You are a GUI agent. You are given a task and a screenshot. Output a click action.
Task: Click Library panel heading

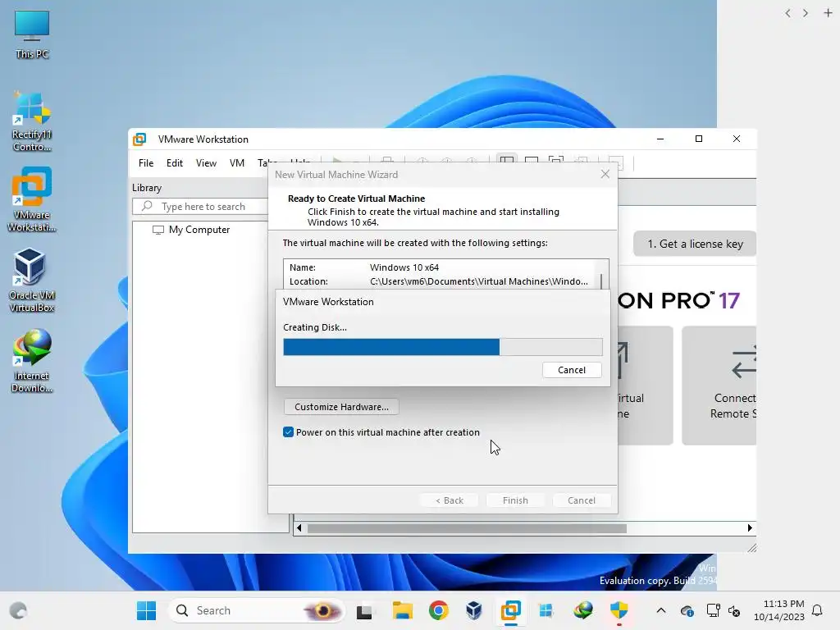147,188
